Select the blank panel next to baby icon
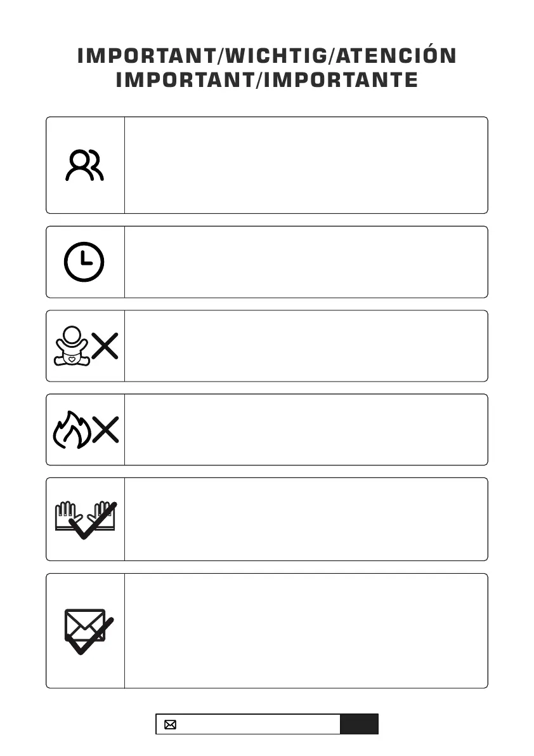 [306, 346]
